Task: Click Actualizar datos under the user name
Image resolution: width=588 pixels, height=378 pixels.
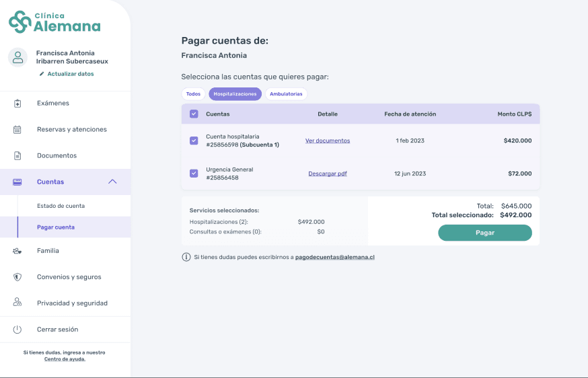Action: [70, 74]
